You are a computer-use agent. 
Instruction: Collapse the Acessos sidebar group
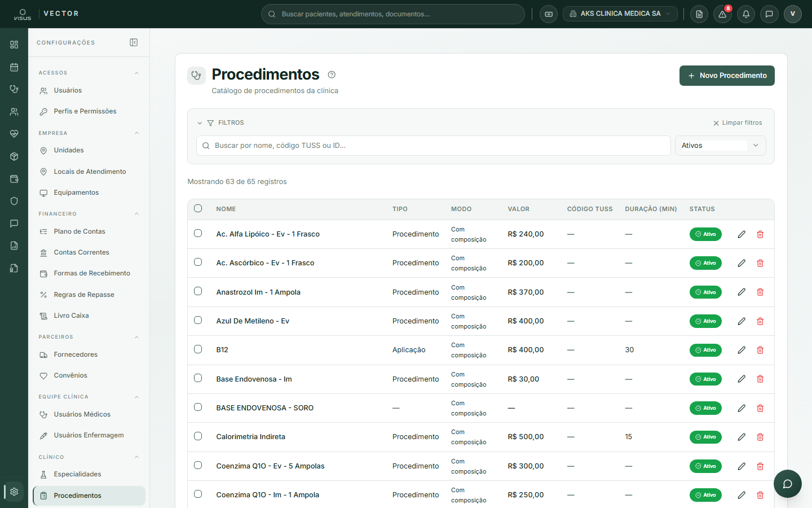[x=136, y=73]
